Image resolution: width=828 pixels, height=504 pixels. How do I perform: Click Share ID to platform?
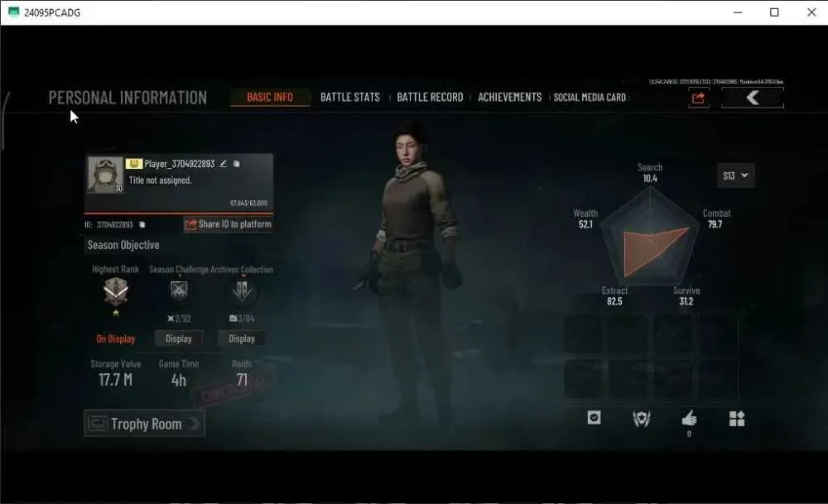tap(229, 224)
